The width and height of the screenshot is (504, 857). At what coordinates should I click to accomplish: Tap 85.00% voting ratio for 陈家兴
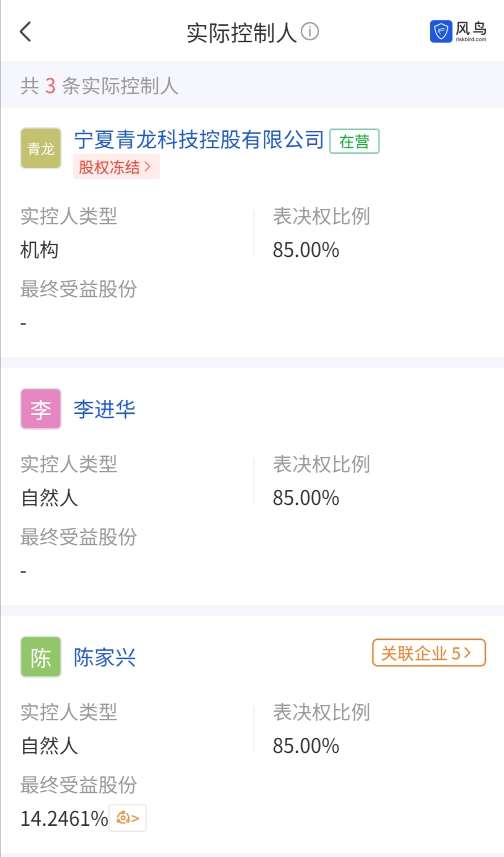click(306, 746)
